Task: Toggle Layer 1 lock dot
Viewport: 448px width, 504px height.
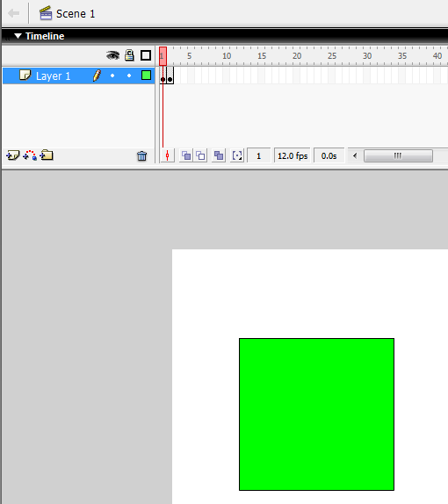Action: coord(129,76)
